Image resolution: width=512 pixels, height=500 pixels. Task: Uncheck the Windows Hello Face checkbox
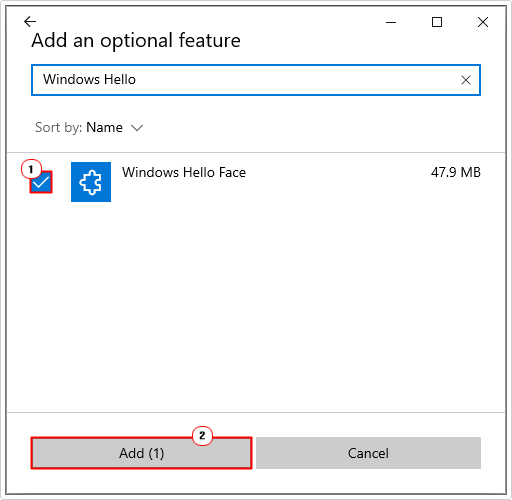(x=41, y=182)
